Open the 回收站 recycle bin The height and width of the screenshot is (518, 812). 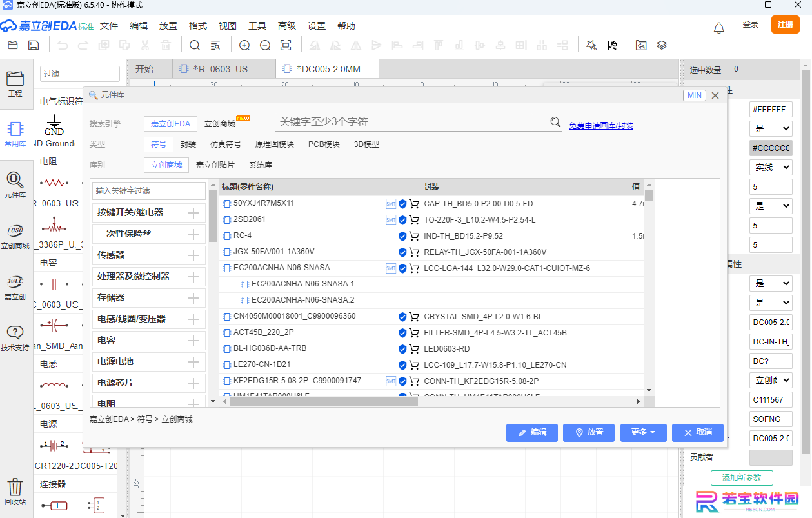15,492
